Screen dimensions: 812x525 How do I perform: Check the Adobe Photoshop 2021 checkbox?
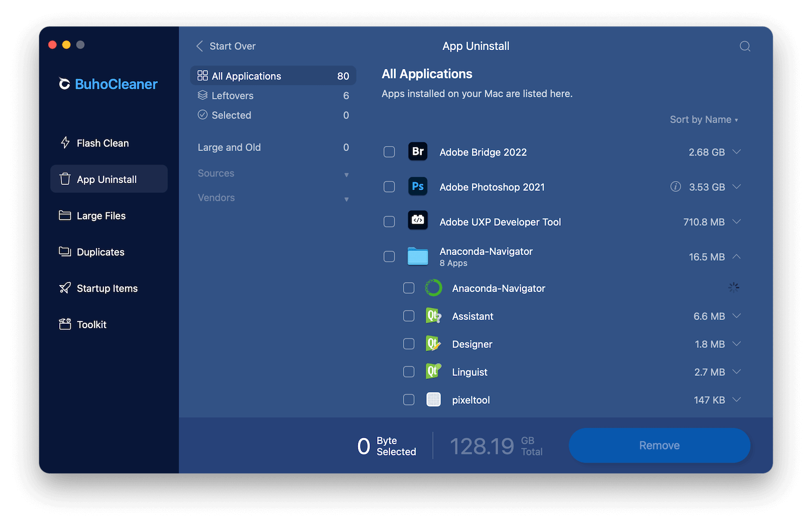click(x=389, y=187)
